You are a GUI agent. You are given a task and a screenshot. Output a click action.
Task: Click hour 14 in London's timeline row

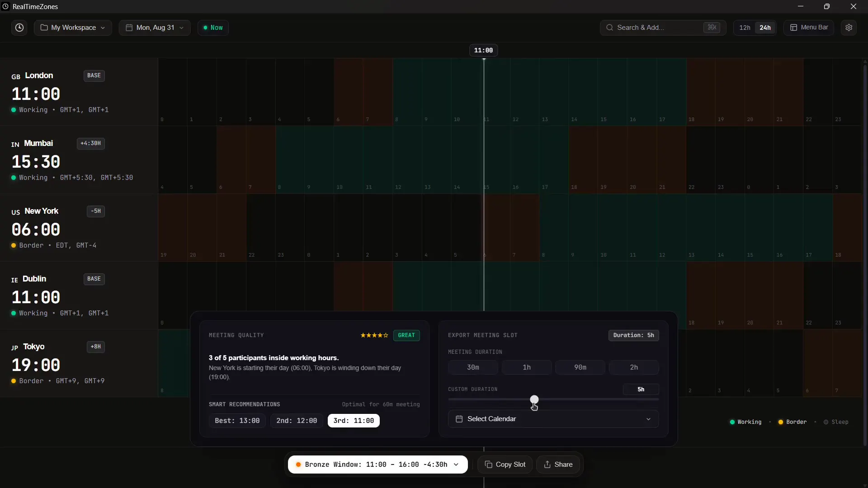[583, 92]
